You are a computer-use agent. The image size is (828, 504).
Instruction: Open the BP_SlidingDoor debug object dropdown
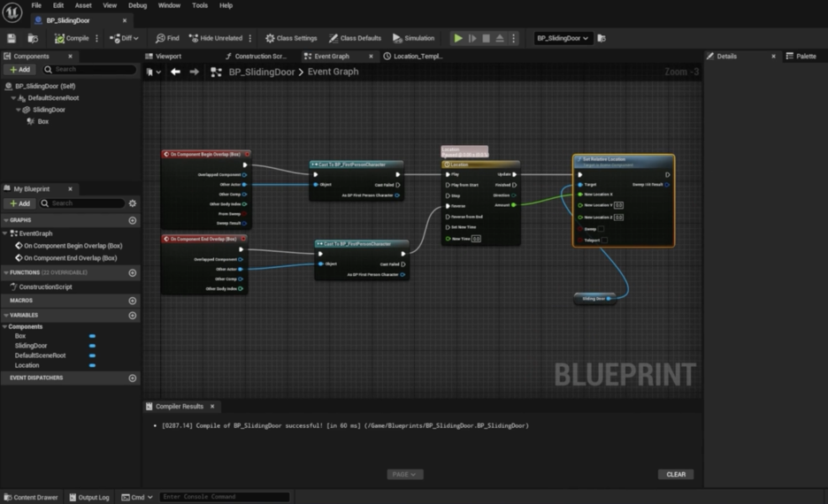563,38
